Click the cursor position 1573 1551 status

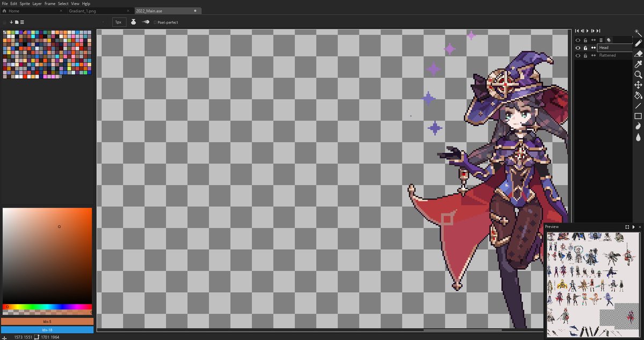[x=24, y=337]
